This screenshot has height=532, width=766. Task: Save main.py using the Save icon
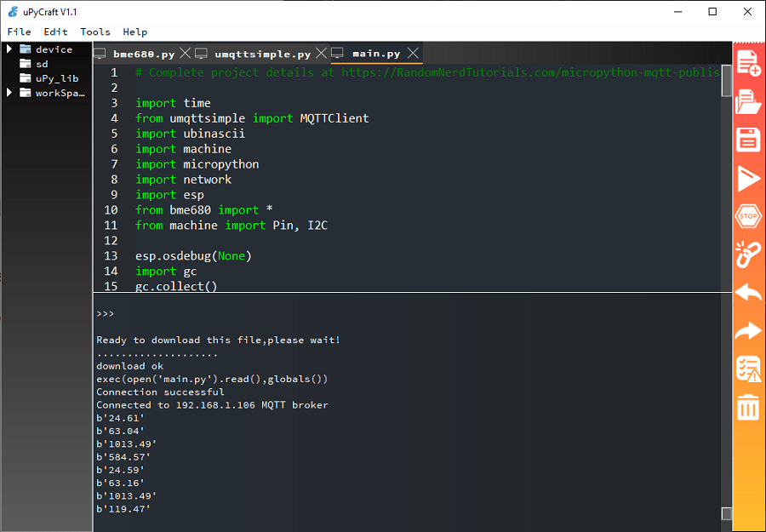pos(747,139)
